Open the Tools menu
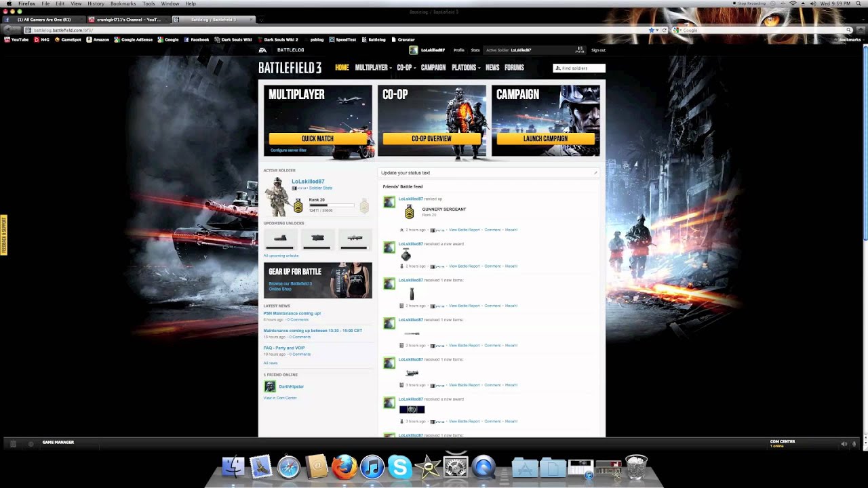The height and width of the screenshot is (488, 868). coord(149,3)
